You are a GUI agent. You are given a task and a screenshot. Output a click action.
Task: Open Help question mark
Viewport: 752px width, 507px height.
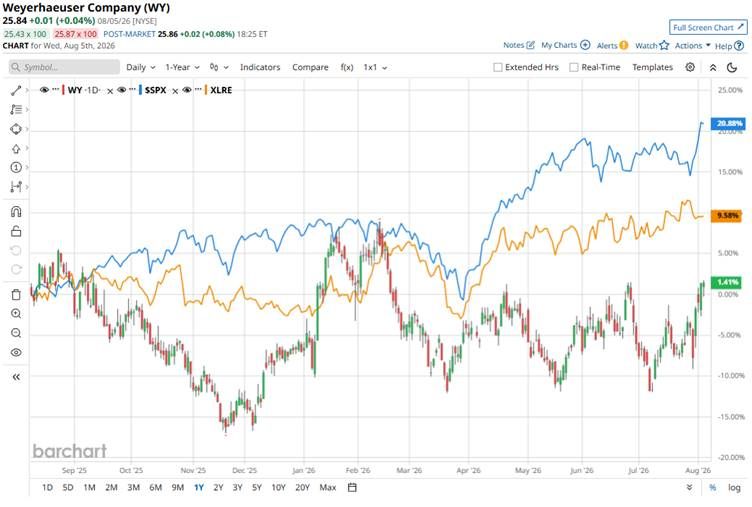729,46
